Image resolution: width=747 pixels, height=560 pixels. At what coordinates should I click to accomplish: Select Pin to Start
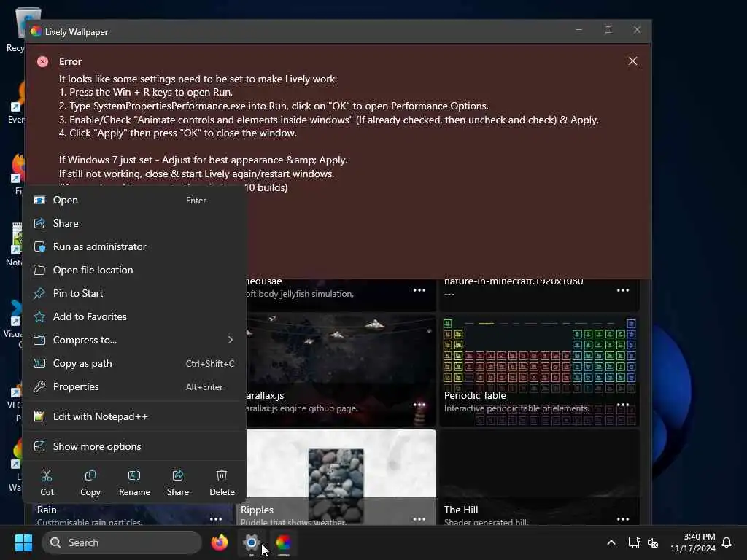[x=134, y=293]
